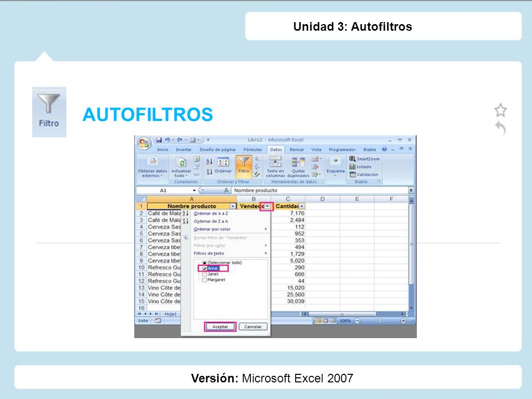Select the Hoja1 sheet tab
This screenshot has width=532, height=399.
pos(170,314)
